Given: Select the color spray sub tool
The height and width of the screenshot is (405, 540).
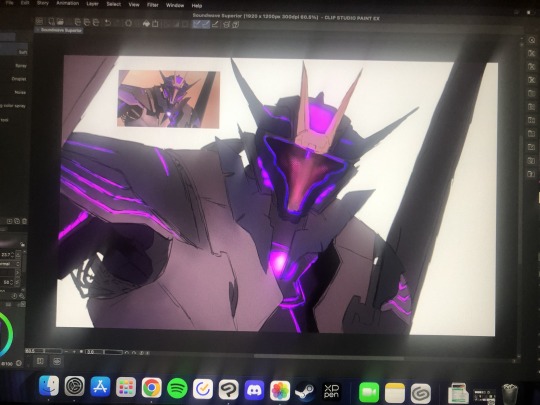Looking at the screenshot, I should pos(14,106).
